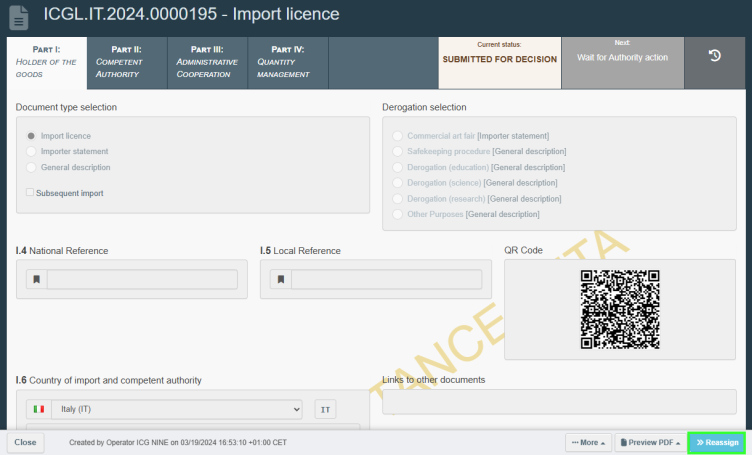Choose Safekeeping procedure derogation

[397, 152]
